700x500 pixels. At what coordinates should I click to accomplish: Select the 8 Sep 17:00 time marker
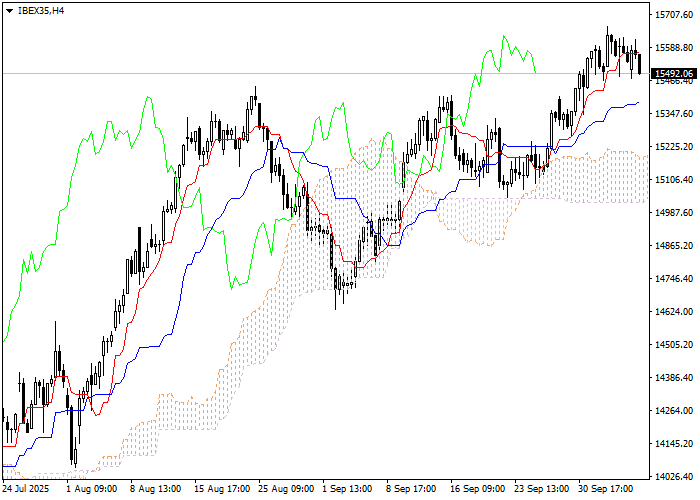point(411,490)
